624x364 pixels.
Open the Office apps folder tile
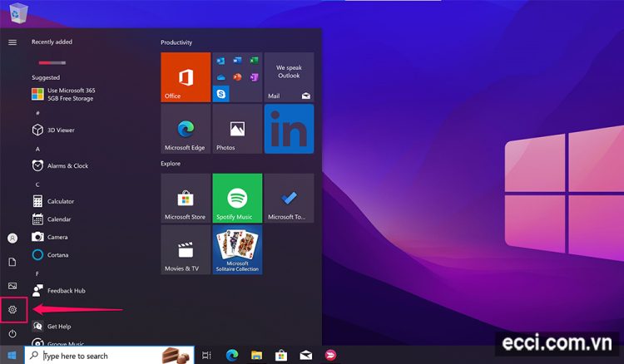pyautogui.click(x=237, y=77)
